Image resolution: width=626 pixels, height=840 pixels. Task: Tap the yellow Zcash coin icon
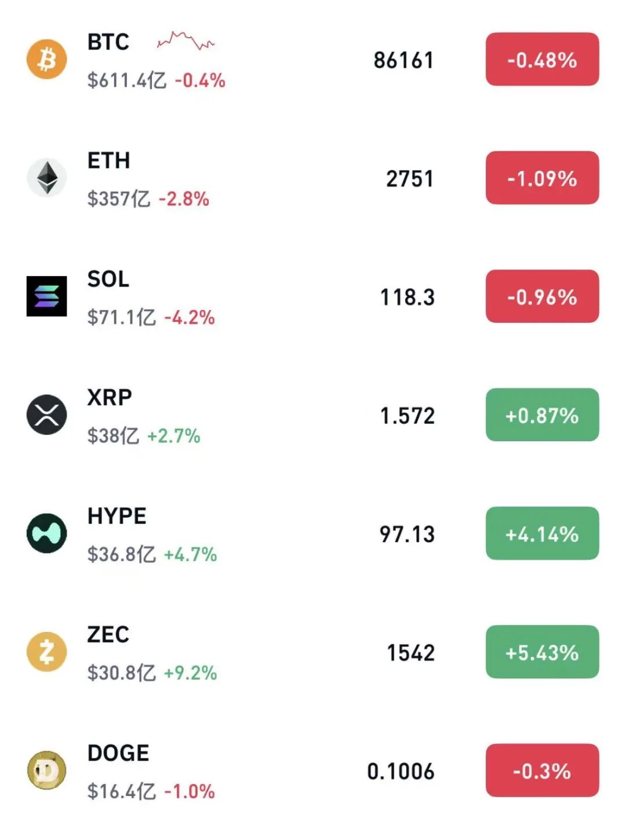click(47, 652)
